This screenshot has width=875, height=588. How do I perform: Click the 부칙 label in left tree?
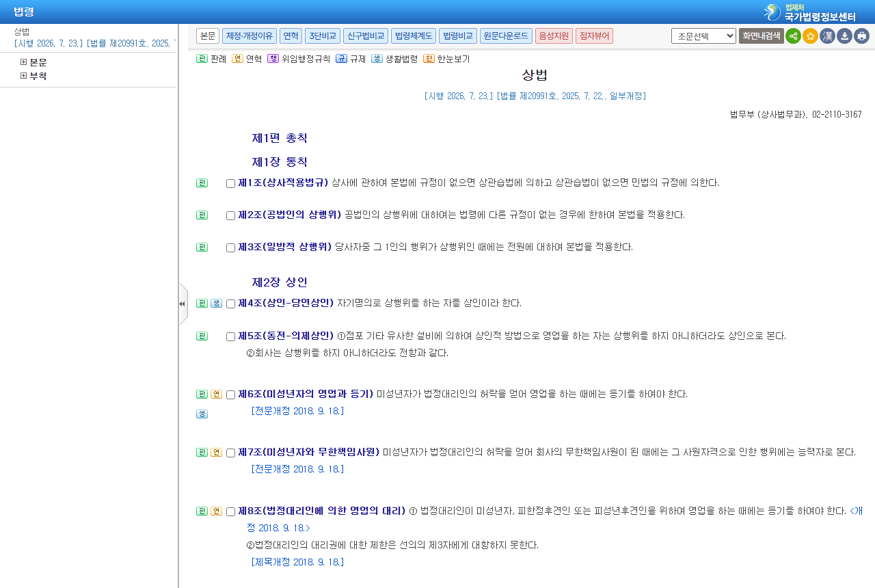click(38, 76)
